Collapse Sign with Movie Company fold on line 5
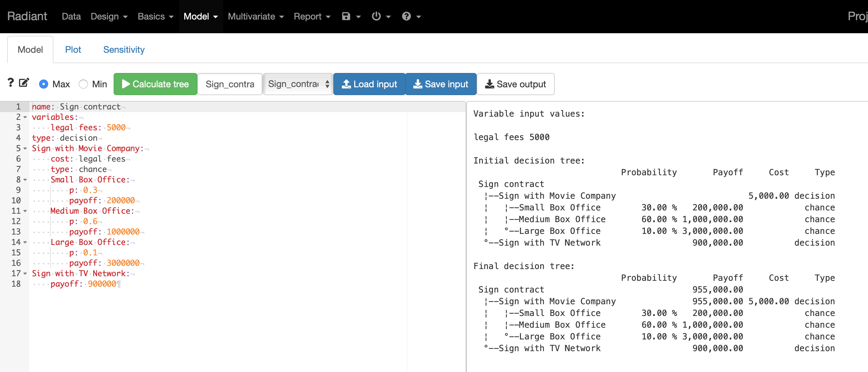Image resolution: width=868 pixels, height=372 pixels. [x=25, y=149]
